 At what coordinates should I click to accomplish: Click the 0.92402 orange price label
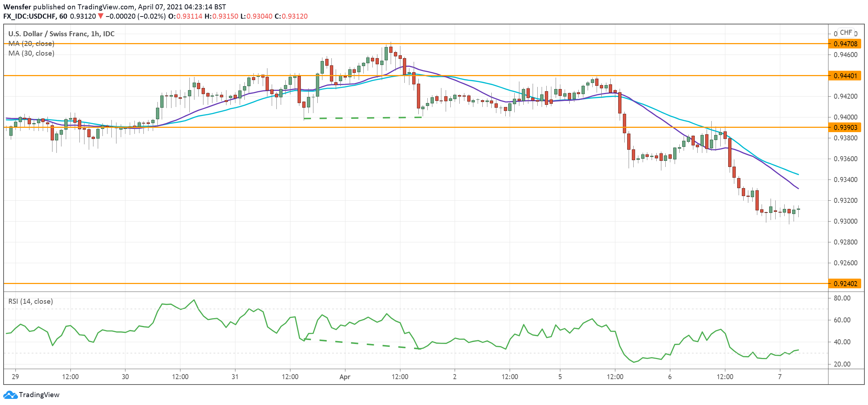click(845, 284)
